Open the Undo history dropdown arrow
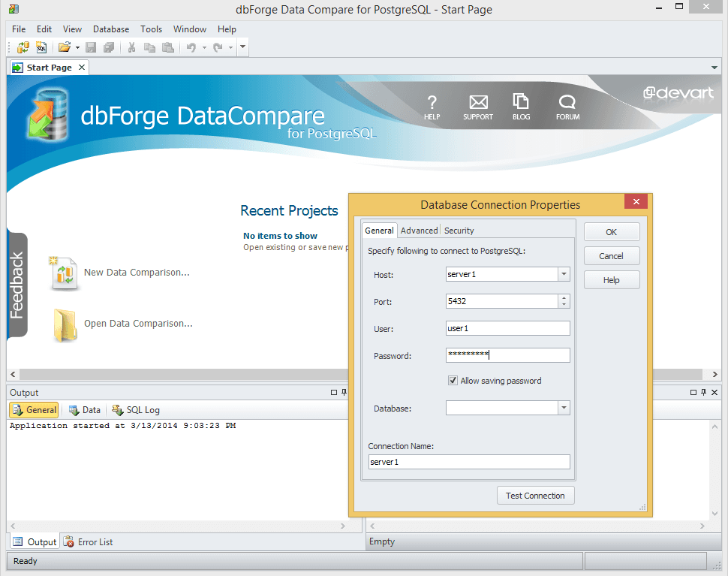728x576 pixels. pos(204,47)
